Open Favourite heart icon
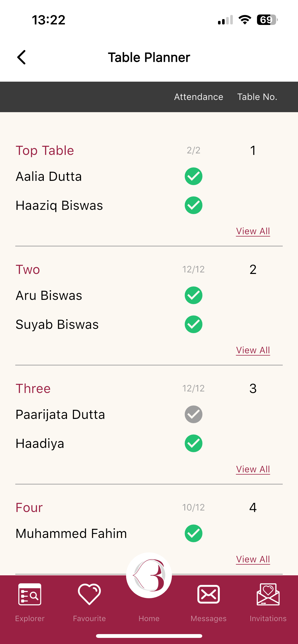The width and height of the screenshot is (298, 644). click(89, 594)
